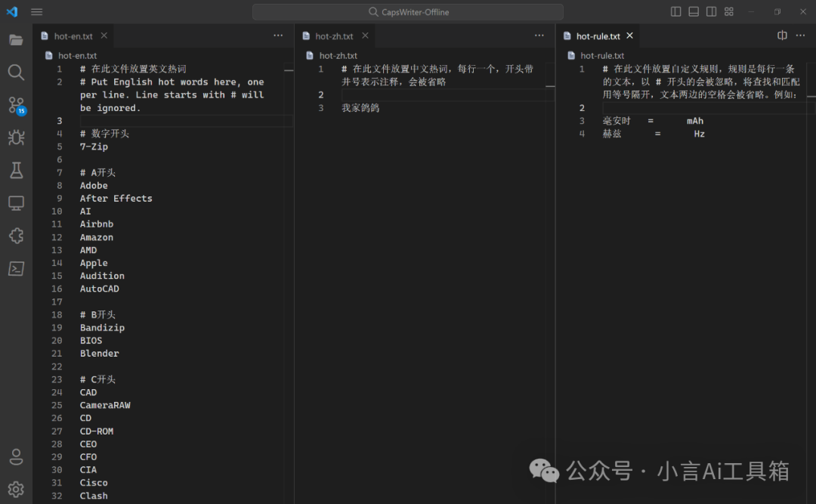Click the Audition entry
This screenshot has height=504, width=816.
click(x=102, y=276)
